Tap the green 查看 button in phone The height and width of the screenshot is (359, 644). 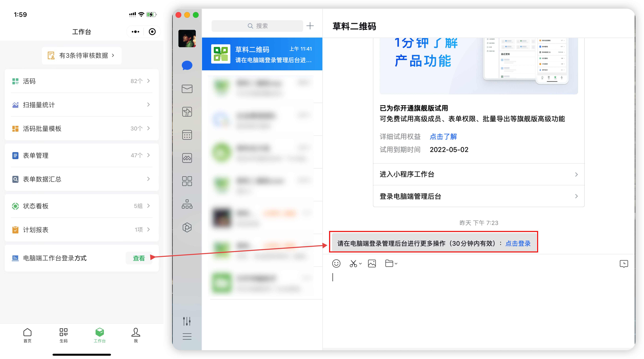[139, 258]
